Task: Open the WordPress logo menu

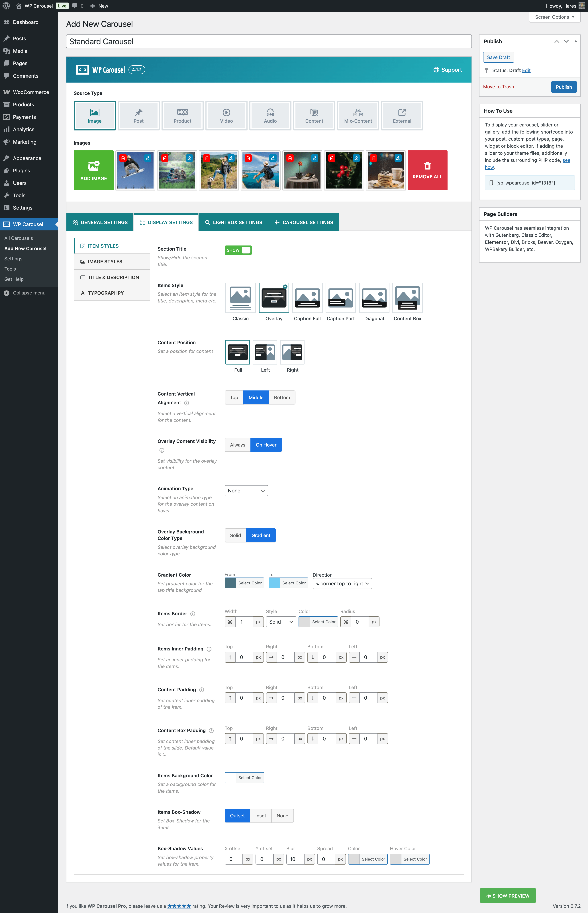Action: pos(6,6)
